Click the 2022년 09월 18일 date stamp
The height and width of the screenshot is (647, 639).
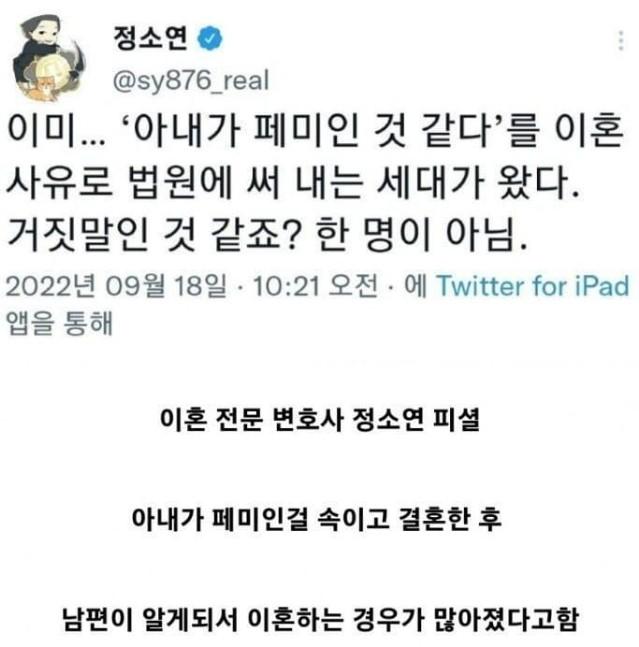click(116, 286)
